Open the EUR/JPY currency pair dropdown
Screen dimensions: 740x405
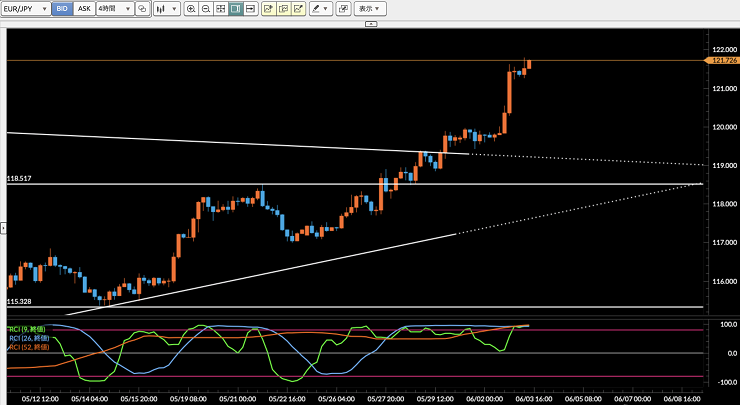click(25, 8)
